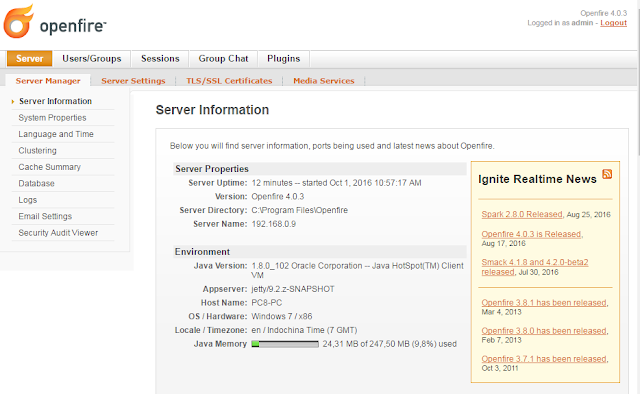Click the orange arrow next to Server Information

13,102
